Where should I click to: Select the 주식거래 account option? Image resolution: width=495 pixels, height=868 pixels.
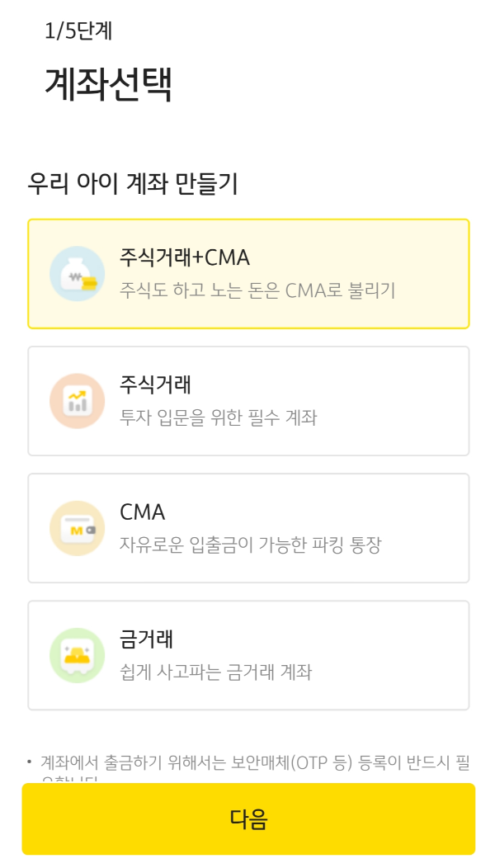point(247,400)
